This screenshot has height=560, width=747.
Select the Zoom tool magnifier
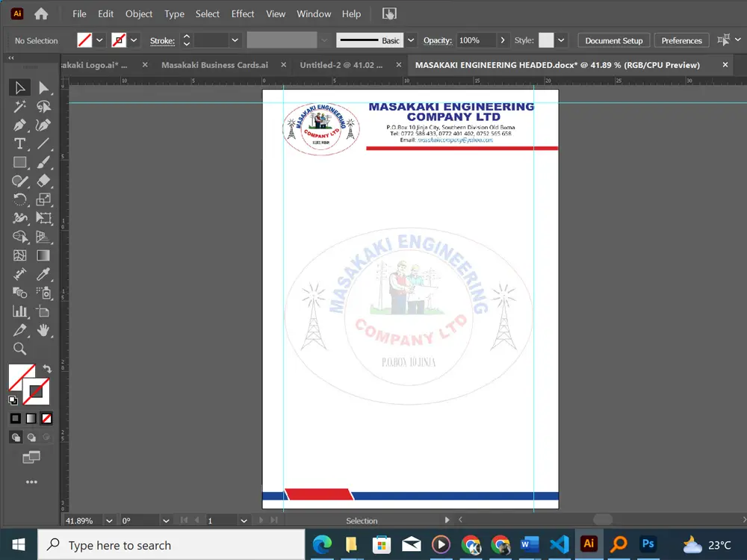coord(19,349)
